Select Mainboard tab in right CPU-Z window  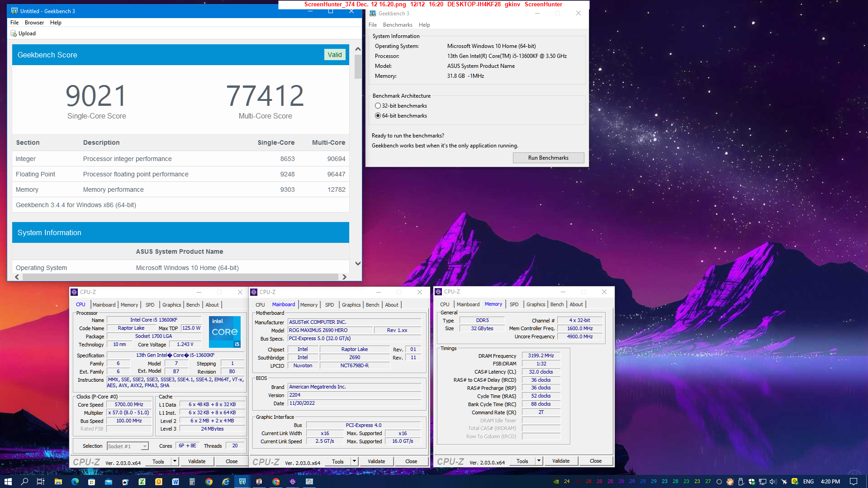[468, 304]
